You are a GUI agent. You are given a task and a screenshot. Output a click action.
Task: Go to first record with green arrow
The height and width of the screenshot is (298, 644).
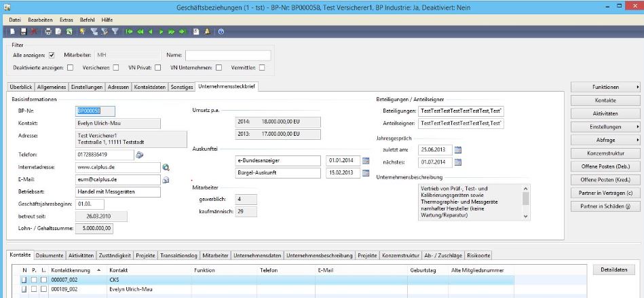point(130,31)
